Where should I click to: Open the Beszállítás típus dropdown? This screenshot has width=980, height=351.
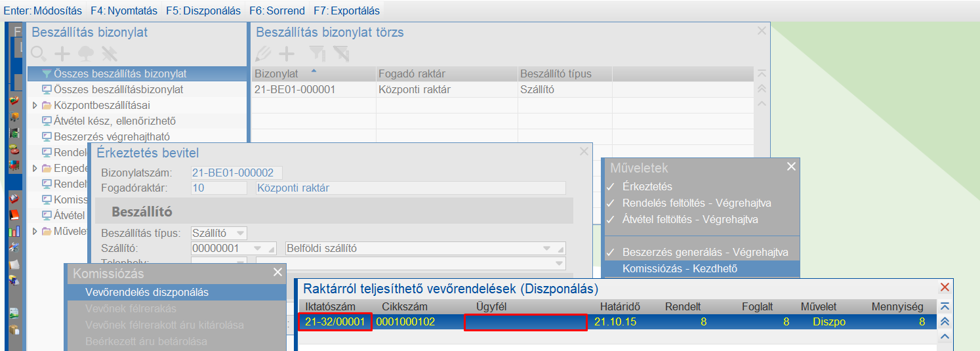240,233
